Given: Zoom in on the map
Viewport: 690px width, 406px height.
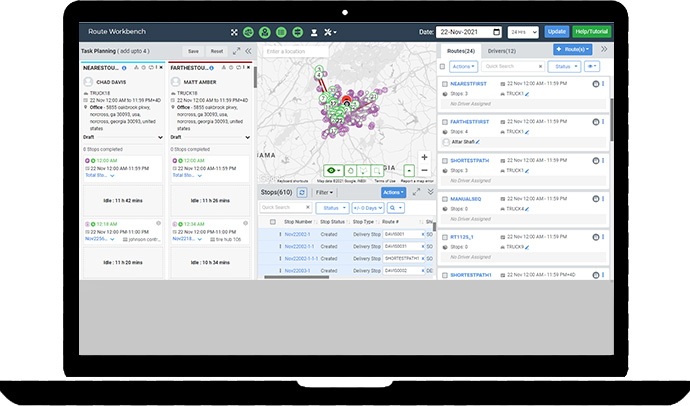Looking at the screenshot, I should (x=424, y=157).
